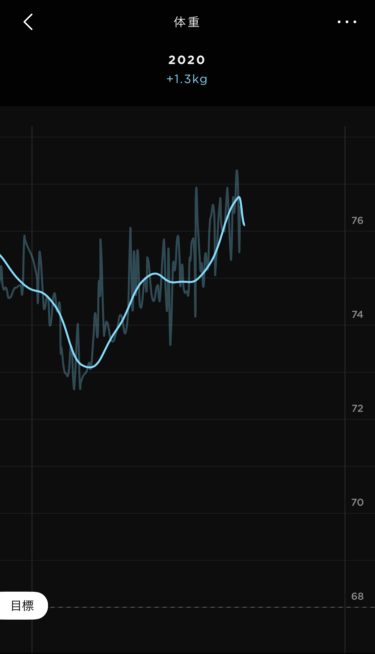Tap the +1.3kg change value
375x654 pixels.
coord(186,79)
